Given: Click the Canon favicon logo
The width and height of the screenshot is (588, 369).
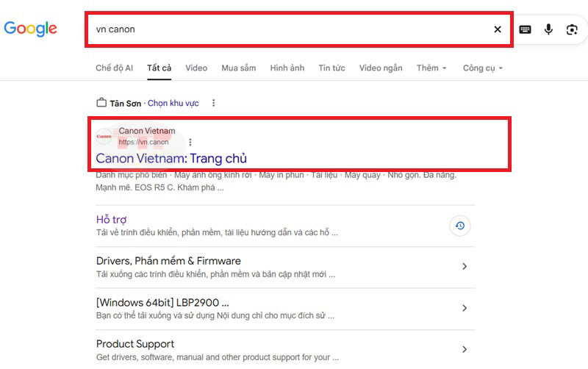Looking at the screenshot, I should point(104,136).
